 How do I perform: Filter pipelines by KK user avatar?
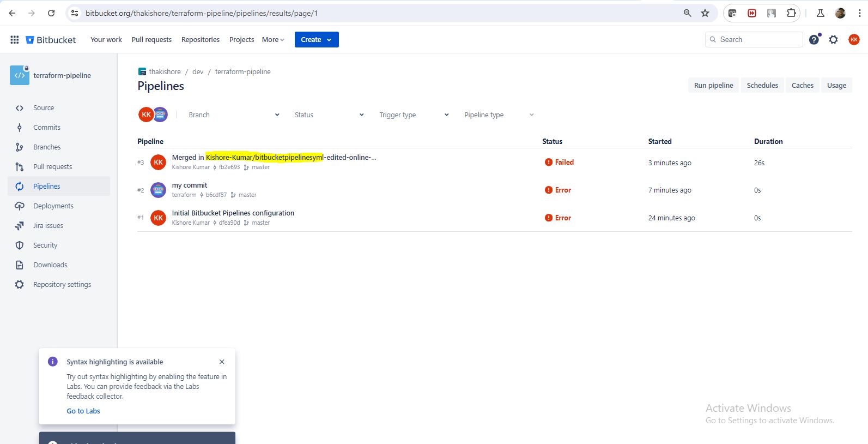tap(145, 115)
